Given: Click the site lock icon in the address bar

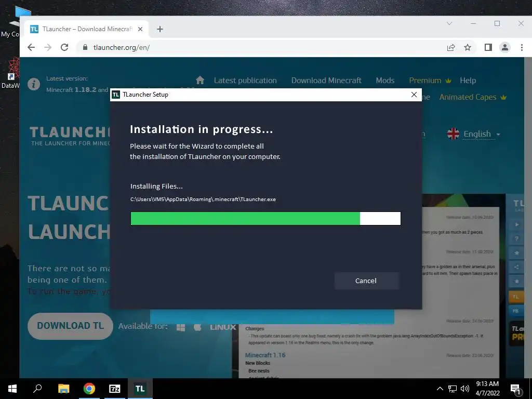Looking at the screenshot, I should 85,47.
